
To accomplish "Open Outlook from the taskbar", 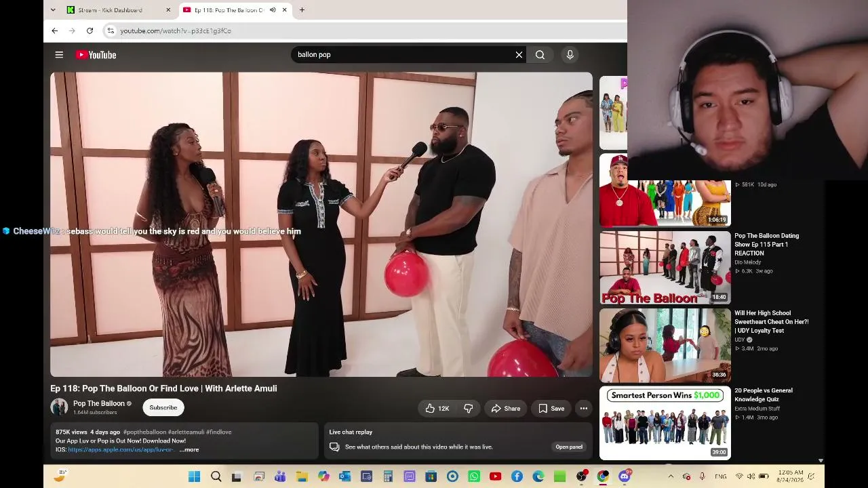I will 344,476.
